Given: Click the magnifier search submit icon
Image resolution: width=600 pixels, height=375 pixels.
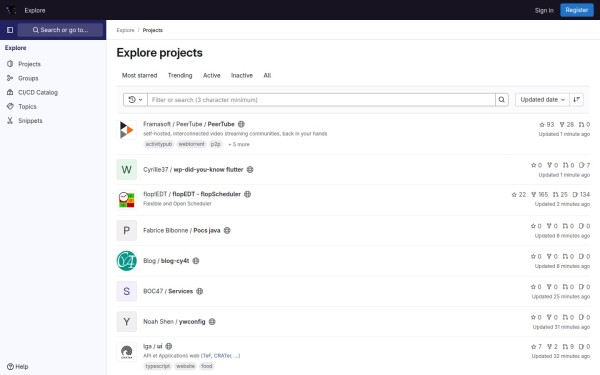Looking at the screenshot, I should coord(501,99).
